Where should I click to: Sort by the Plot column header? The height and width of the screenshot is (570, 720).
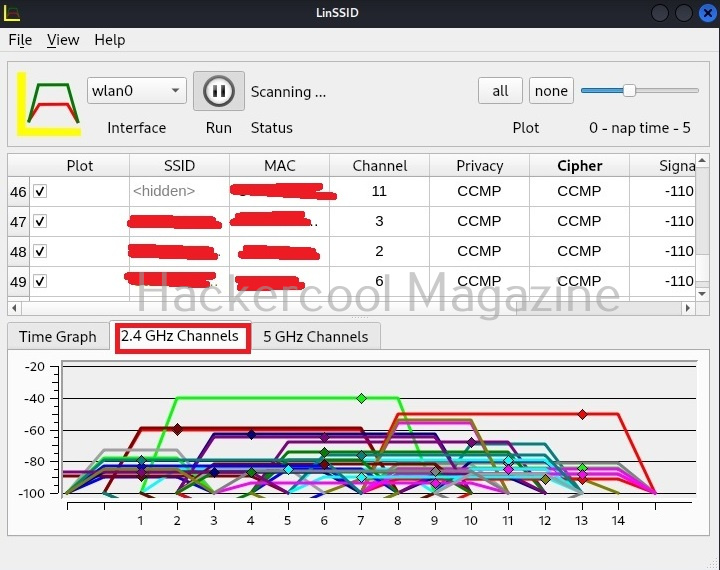coord(79,165)
